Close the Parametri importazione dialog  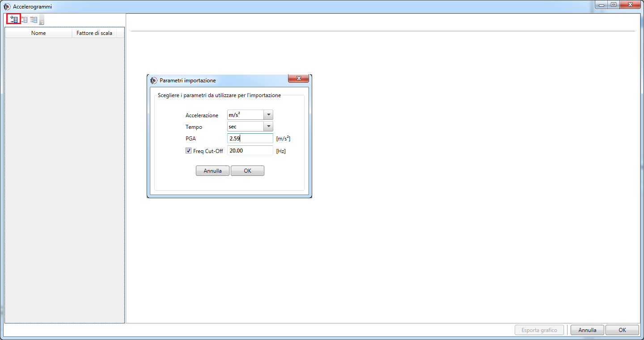298,78
